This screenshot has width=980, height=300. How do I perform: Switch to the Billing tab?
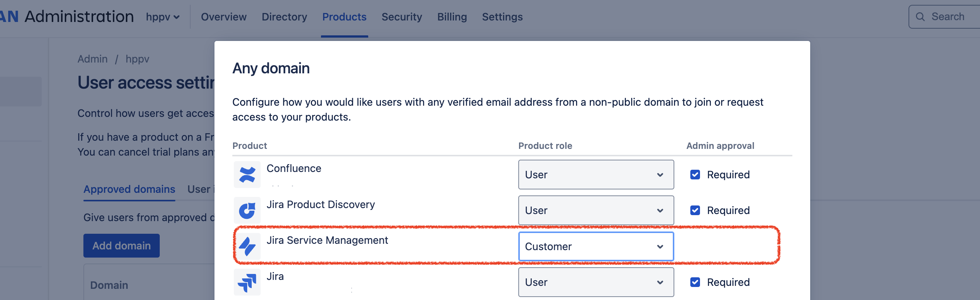point(452,17)
